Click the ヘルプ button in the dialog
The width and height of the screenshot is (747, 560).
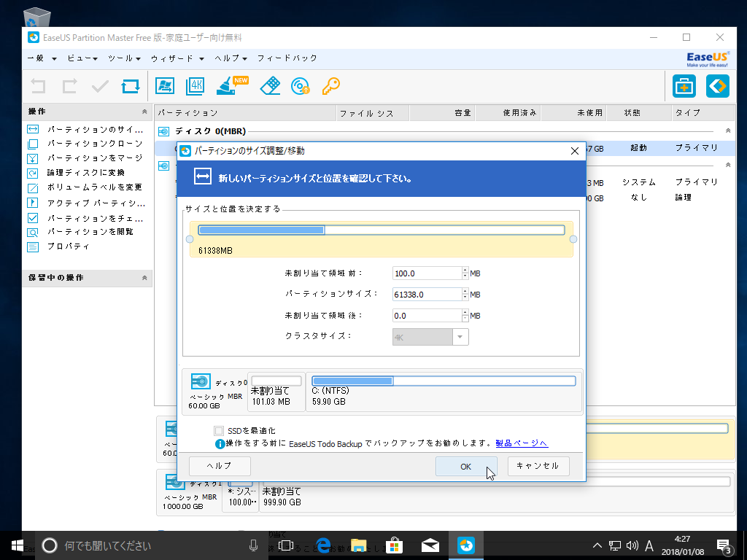[x=220, y=466]
